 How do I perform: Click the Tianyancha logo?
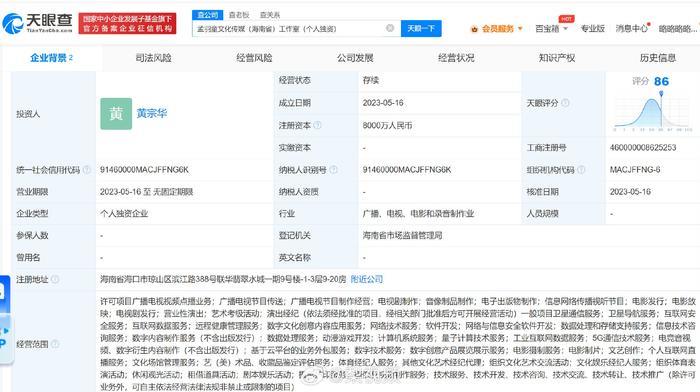[x=37, y=23]
